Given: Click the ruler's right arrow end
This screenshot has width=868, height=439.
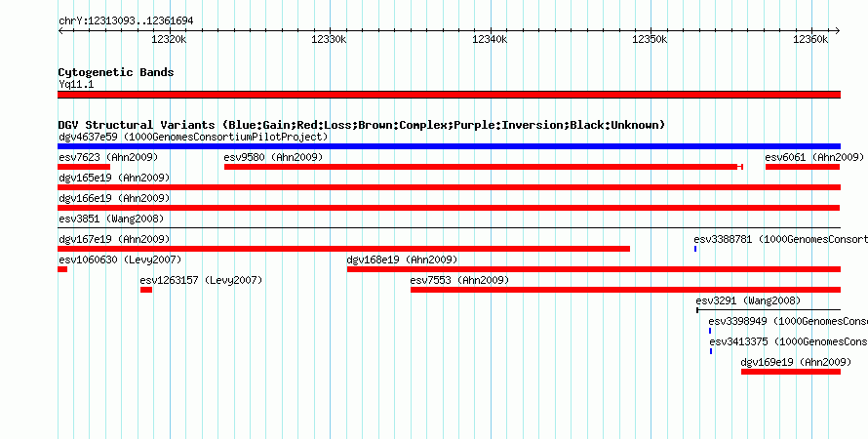Looking at the screenshot, I should click(x=838, y=31).
